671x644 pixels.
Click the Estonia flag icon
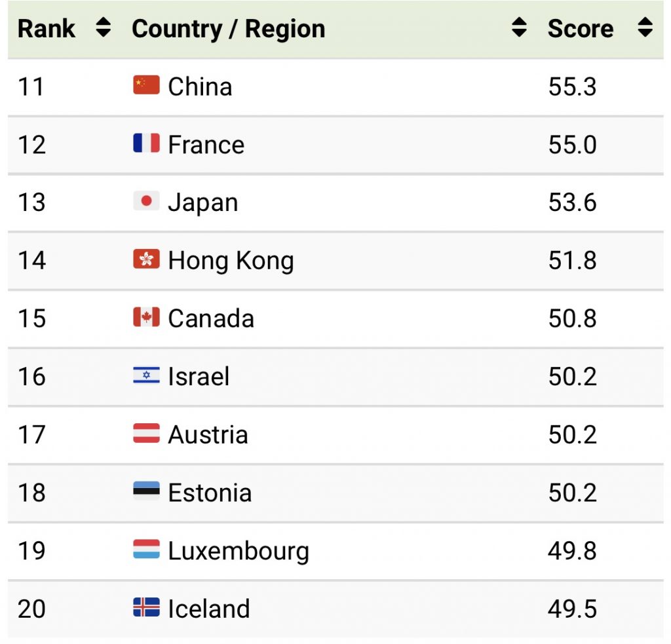tap(145, 492)
